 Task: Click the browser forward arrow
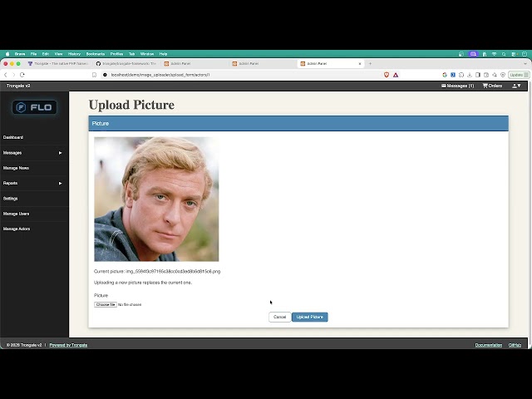(13, 75)
